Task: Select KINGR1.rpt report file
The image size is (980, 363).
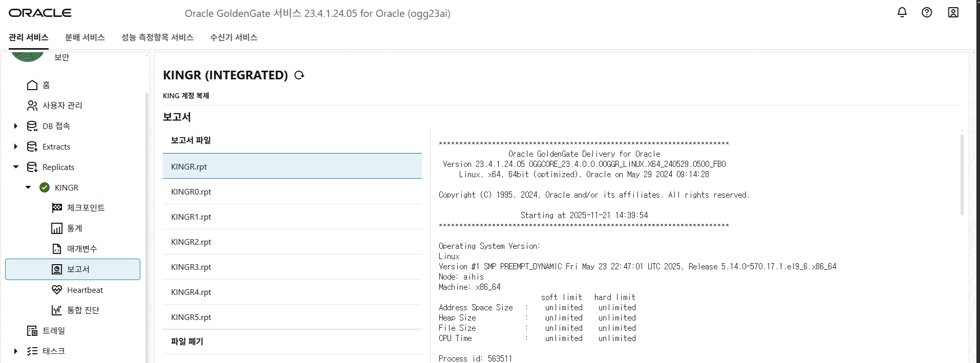Action: pyautogui.click(x=292, y=217)
